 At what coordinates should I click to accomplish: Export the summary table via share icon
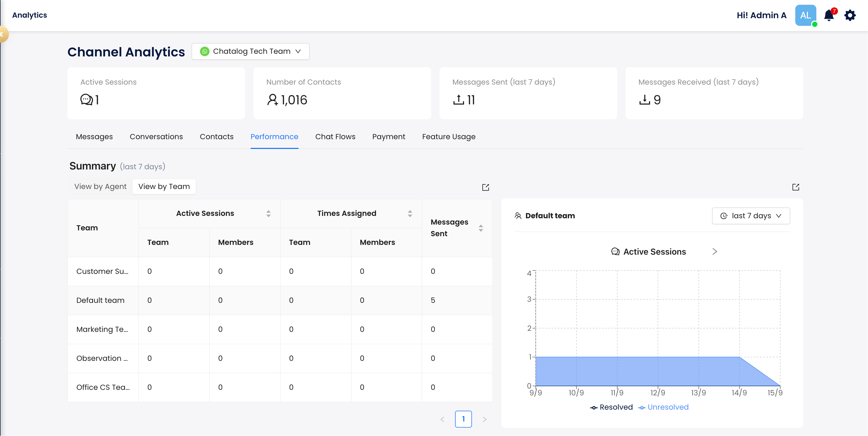coord(485,187)
